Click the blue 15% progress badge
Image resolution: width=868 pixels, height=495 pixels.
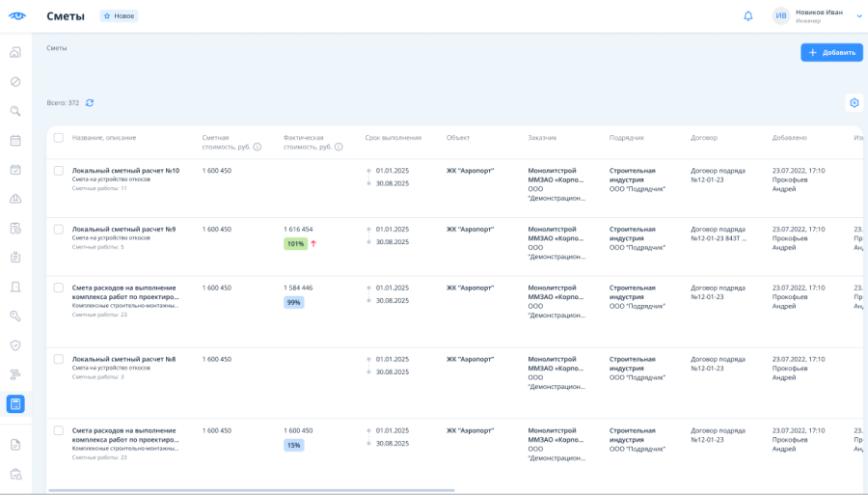click(x=293, y=445)
